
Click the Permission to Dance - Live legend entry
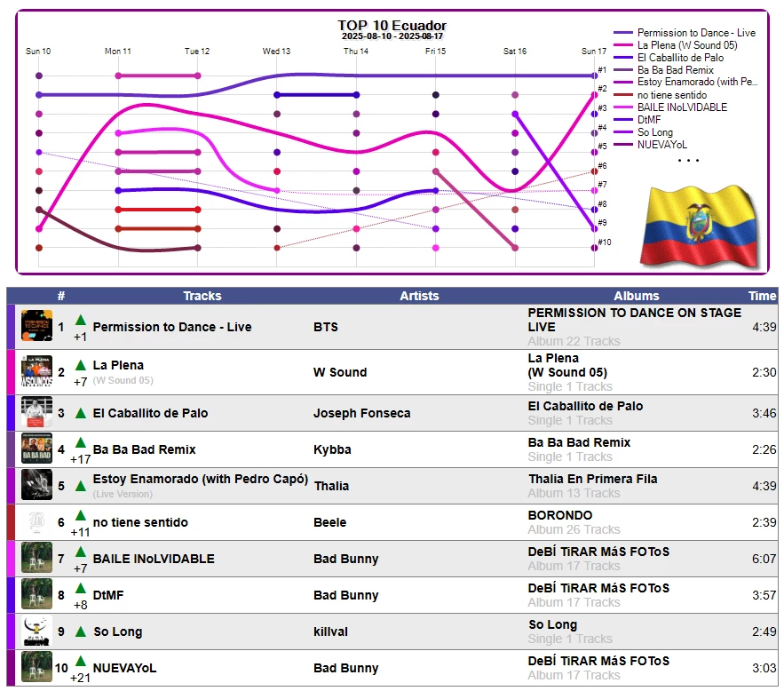(x=684, y=33)
